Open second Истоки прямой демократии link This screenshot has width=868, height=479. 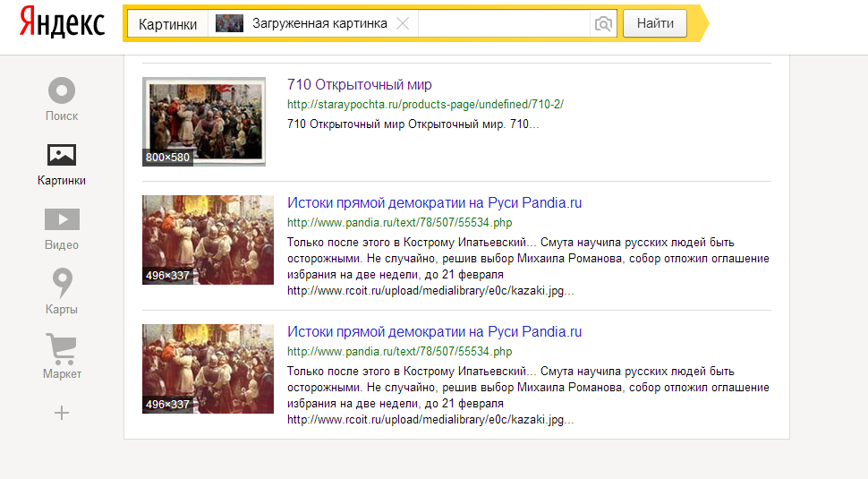[x=434, y=331]
